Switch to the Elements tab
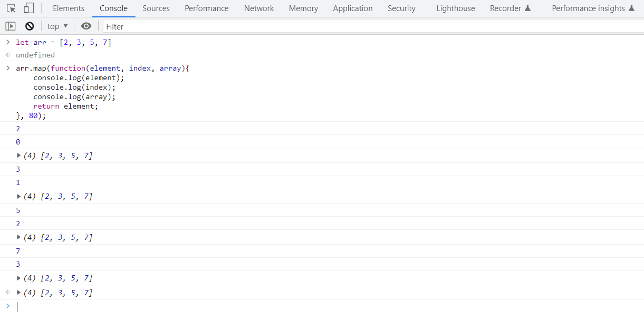 [x=69, y=8]
